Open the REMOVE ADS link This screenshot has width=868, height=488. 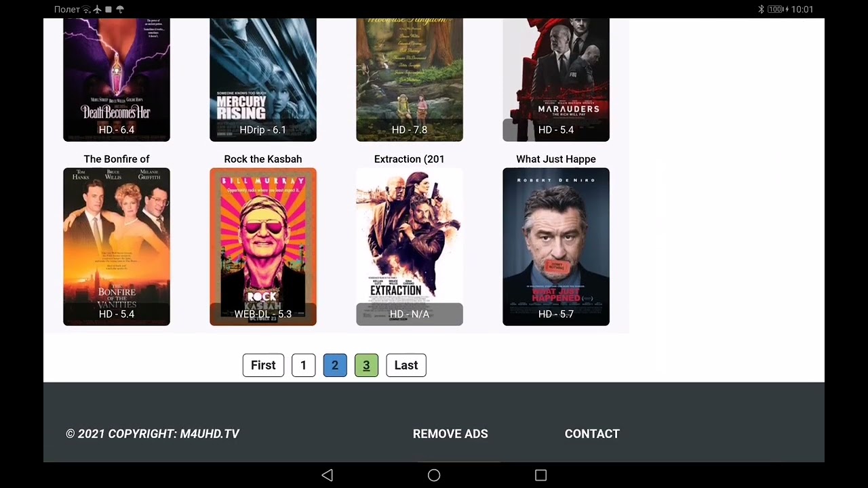point(450,434)
